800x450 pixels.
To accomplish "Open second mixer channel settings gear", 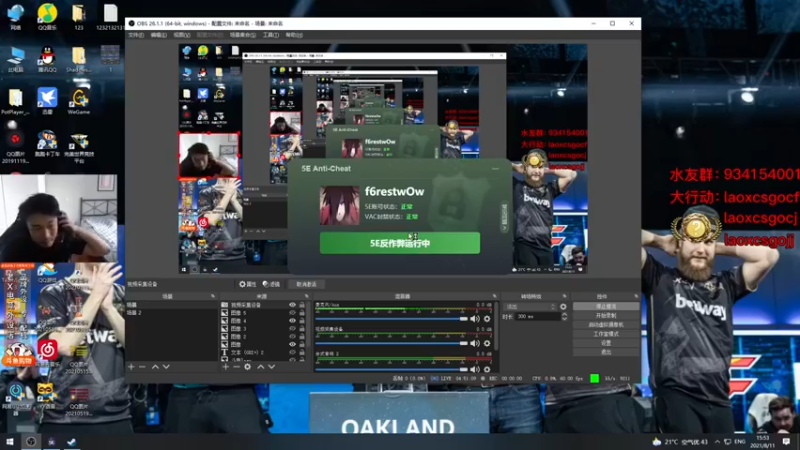I will coord(487,343).
